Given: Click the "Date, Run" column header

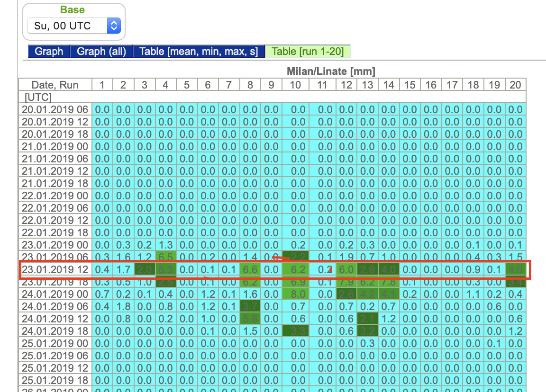Looking at the screenshot, I should (55, 85).
